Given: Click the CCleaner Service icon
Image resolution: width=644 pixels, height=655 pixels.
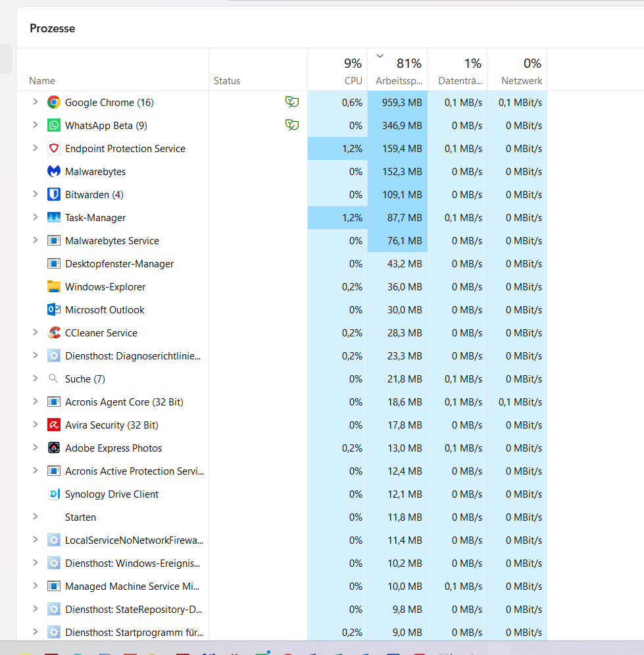Looking at the screenshot, I should point(53,332).
